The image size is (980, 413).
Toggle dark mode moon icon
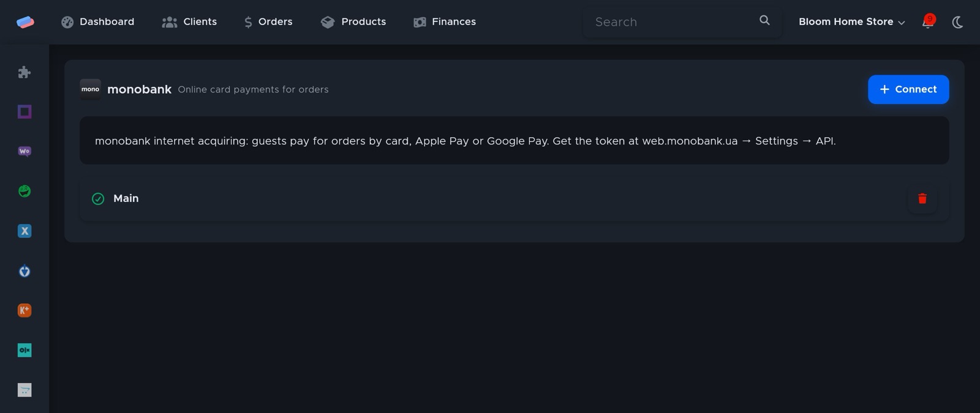[957, 23]
